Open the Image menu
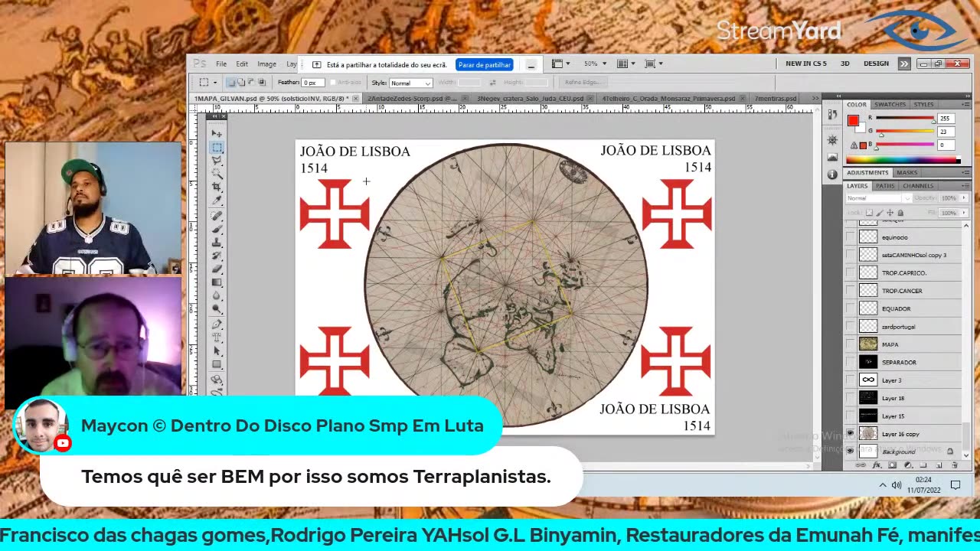The width and height of the screenshot is (980, 551). [266, 64]
